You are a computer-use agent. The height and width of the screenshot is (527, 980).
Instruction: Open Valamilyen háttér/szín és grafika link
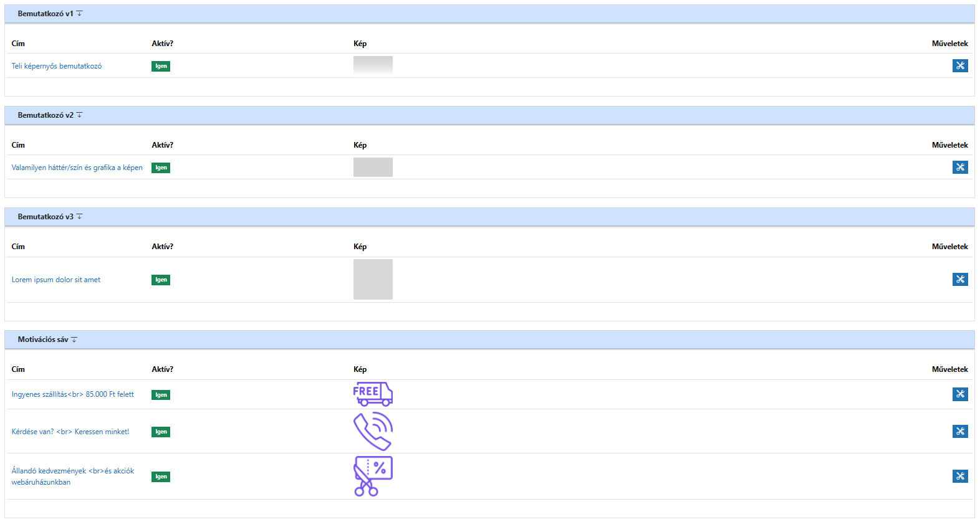77,168
